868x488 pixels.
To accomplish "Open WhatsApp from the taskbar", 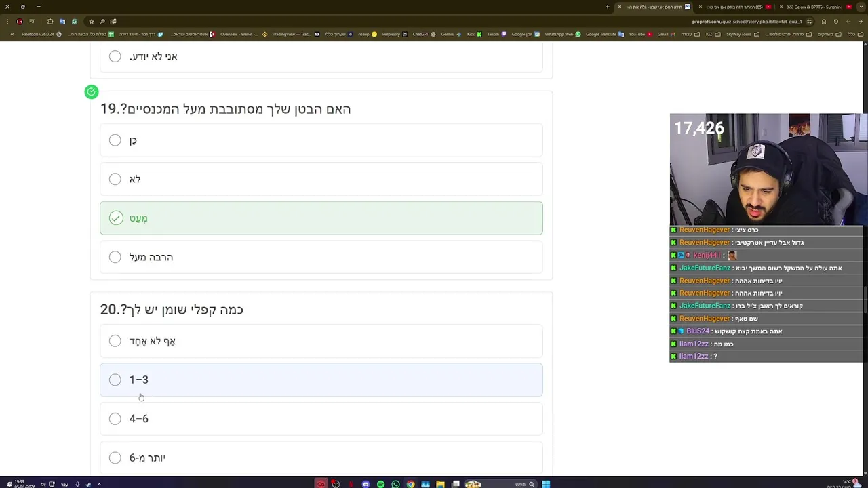I will click(x=395, y=484).
